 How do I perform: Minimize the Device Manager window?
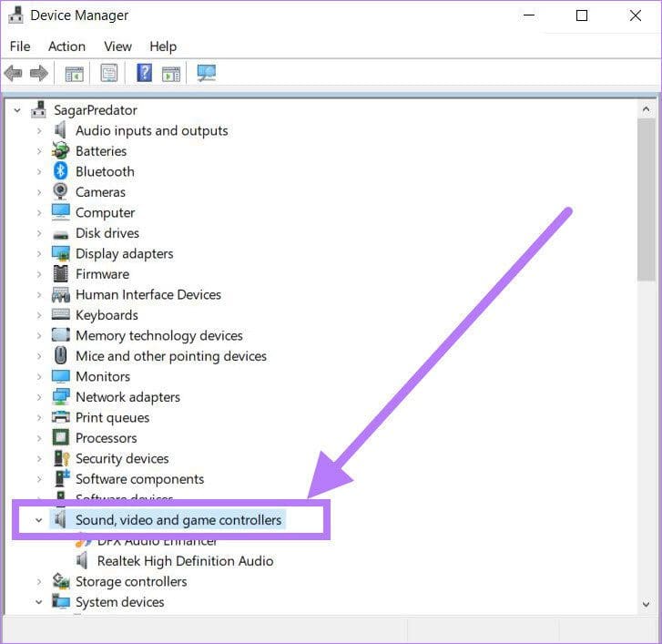[529, 15]
